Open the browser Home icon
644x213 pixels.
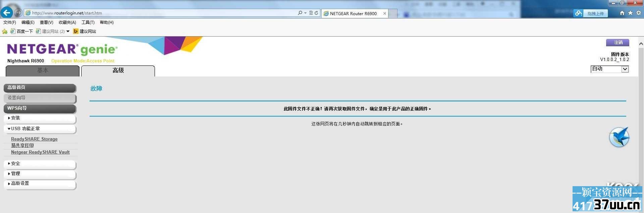point(622,13)
